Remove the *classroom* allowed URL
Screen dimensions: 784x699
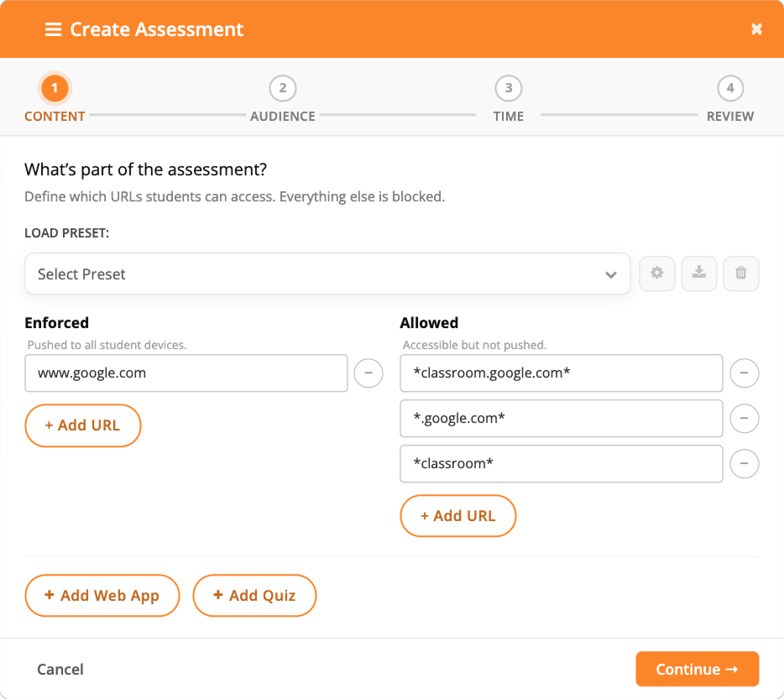click(745, 463)
